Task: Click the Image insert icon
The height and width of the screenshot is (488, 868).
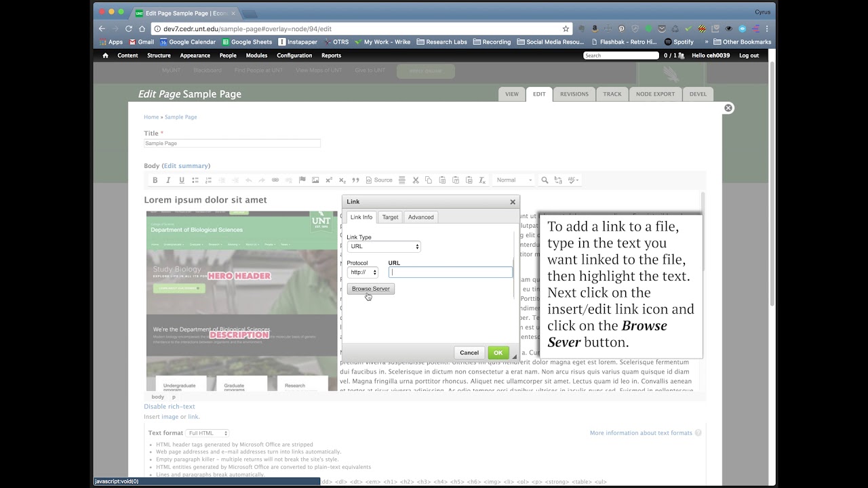Action: coord(315,180)
